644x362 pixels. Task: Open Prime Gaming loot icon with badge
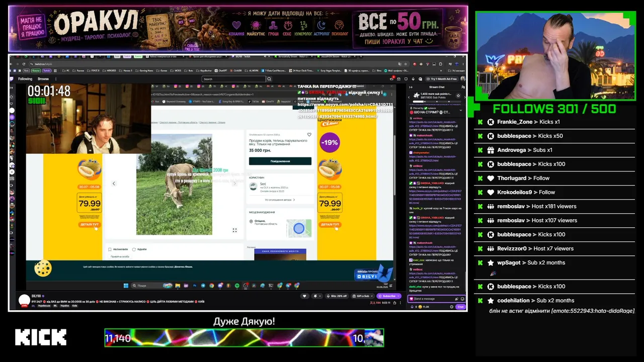[x=392, y=79]
